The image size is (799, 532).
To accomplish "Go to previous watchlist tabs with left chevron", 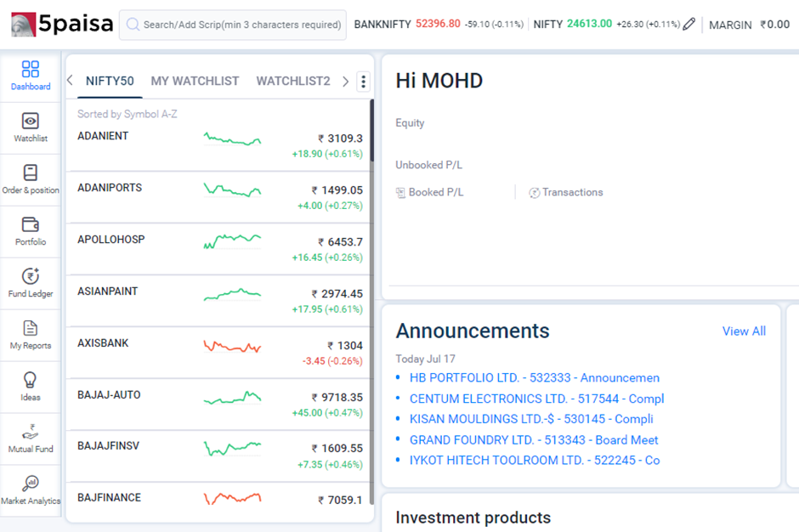I will (71, 81).
